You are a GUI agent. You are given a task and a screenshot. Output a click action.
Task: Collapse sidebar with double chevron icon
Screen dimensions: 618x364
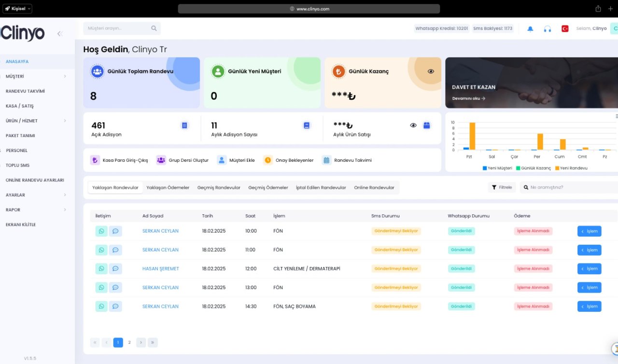(60, 33)
